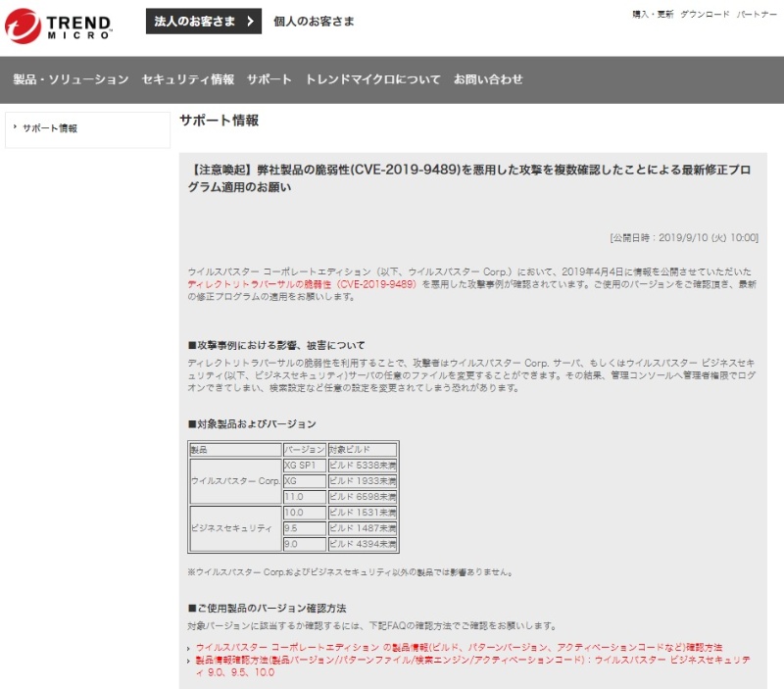Screen dimensions: 784x689
Task: Open the ウイルスバスター コーポレートエディション の製品情報 FAQ link
Action: pyautogui.click(x=459, y=648)
